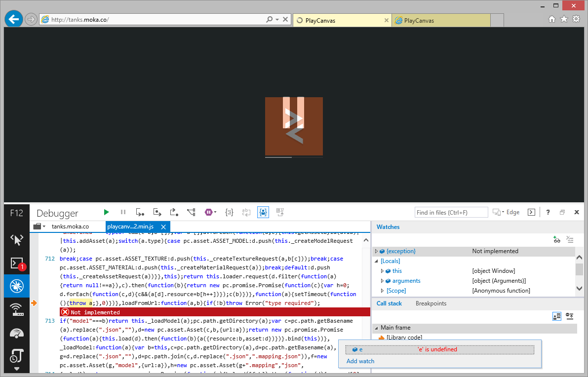
Task: Toggle the word wrap icon
Action: point(246,213)
